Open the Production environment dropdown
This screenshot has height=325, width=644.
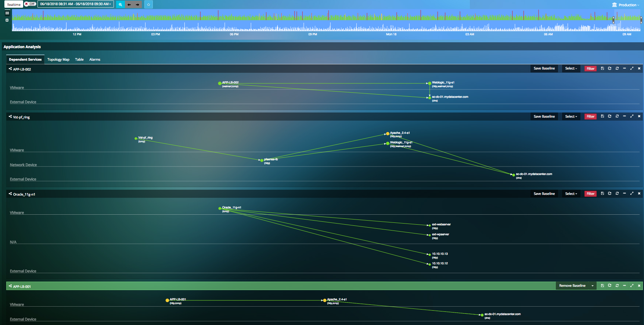625,5
